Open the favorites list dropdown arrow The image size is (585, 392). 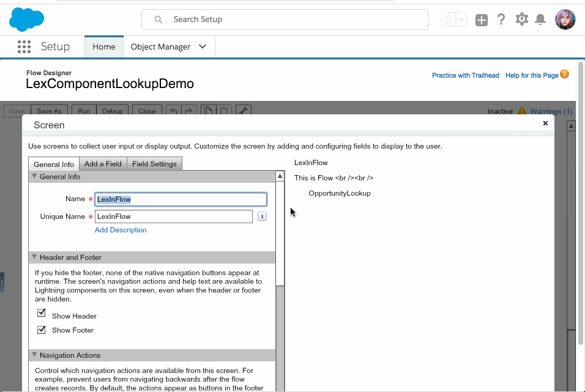point(461,20)
